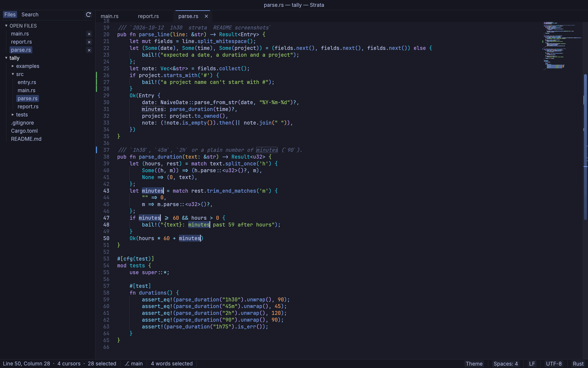Change language mode Rust
Screen dimensions: 588x368
[x=578, y=364]
